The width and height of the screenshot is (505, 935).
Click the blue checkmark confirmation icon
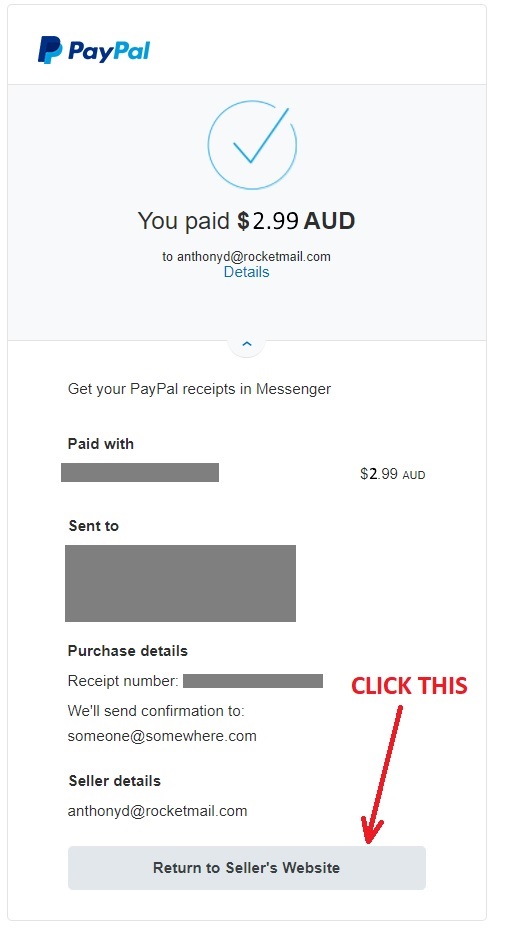click(252, 144)
